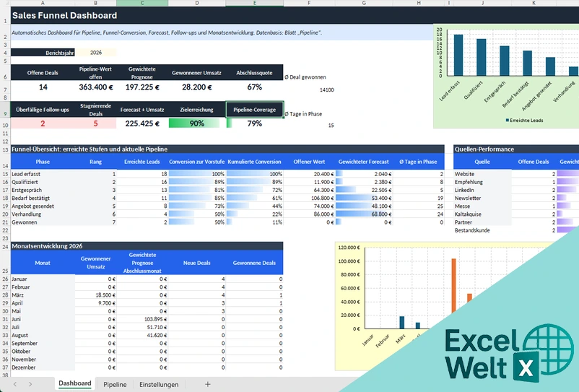579x392 pixels.
Task: Go to the next sheet with the right arrow
Action: [x=30, y=384]
